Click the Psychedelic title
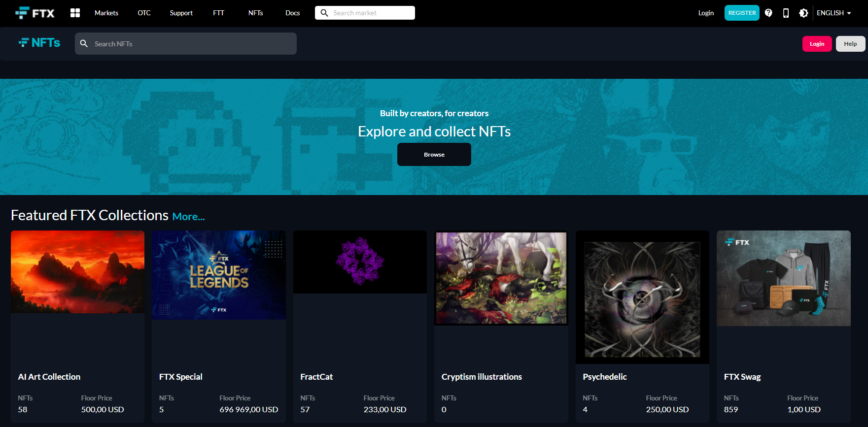 (605, 377)
